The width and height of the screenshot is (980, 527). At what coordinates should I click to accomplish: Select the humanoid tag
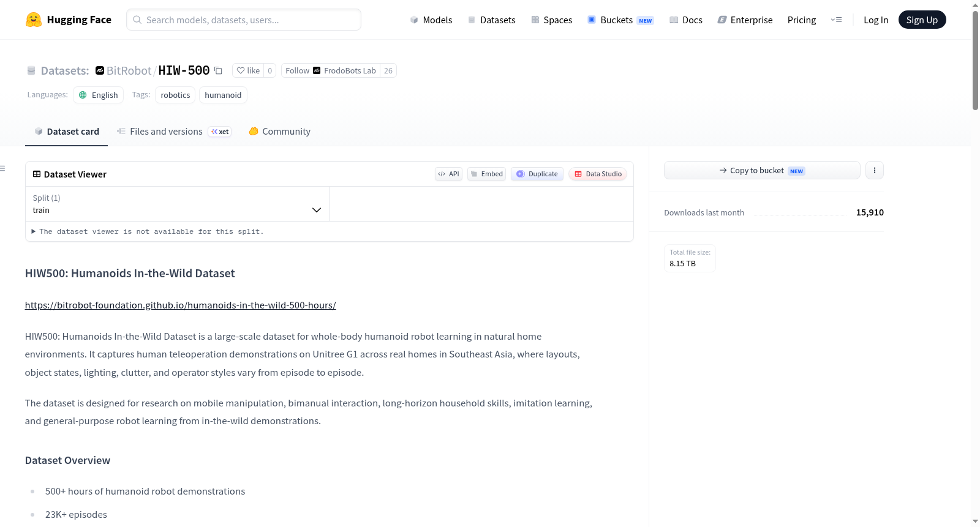point(223,95)
